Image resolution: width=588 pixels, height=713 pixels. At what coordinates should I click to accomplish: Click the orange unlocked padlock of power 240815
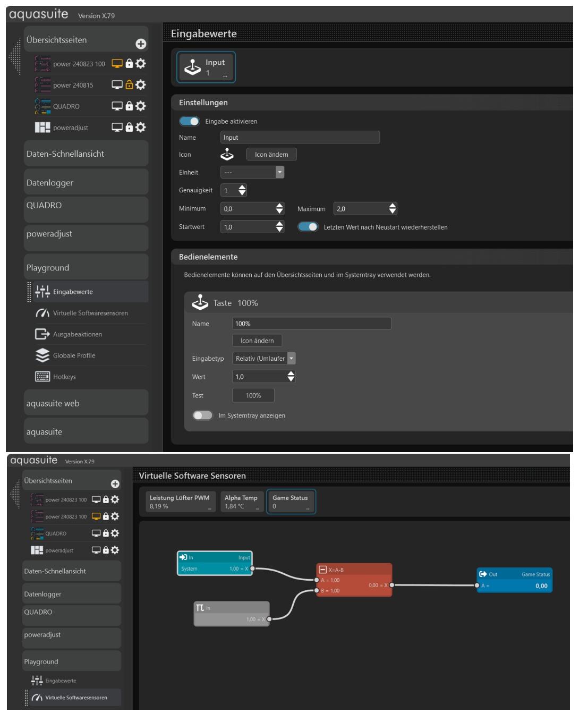click(x=129, y=84)
